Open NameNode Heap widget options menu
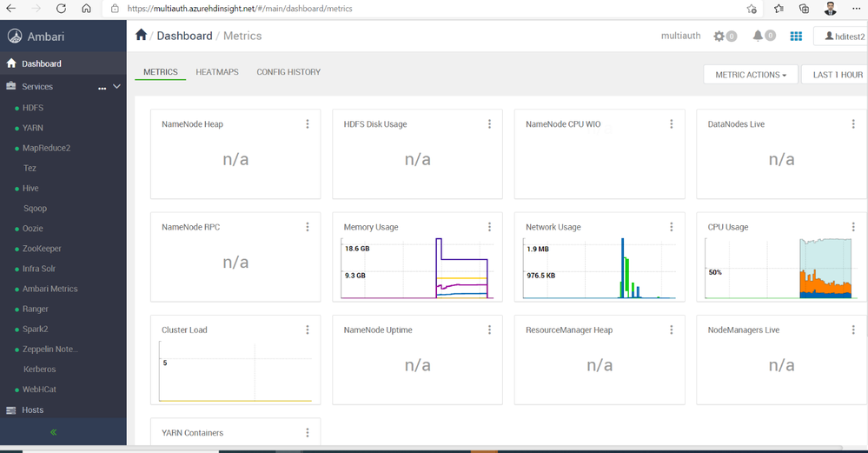The image size is (868, 453). (308, 124)
